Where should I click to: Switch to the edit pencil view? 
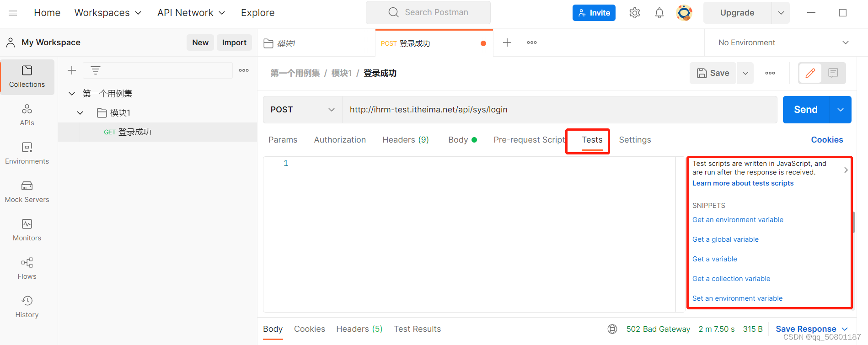[x=810, y=73]
